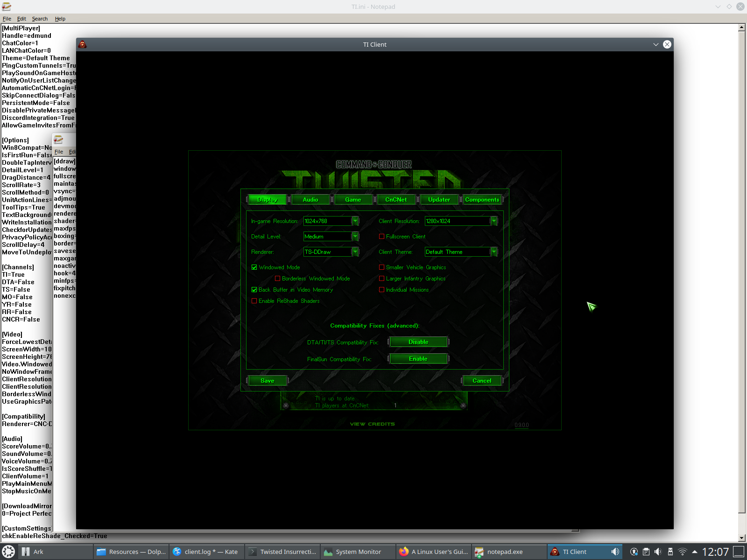The height and width of the screenshot is (560, 747).
Task: Toggle Back Buffer in Video Memory
Action: coord(254,290)
